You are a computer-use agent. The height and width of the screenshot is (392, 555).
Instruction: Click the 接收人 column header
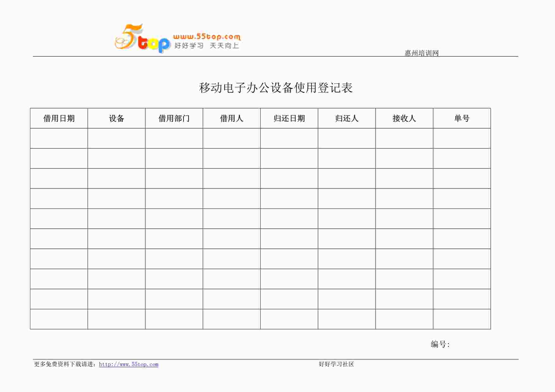404,118
